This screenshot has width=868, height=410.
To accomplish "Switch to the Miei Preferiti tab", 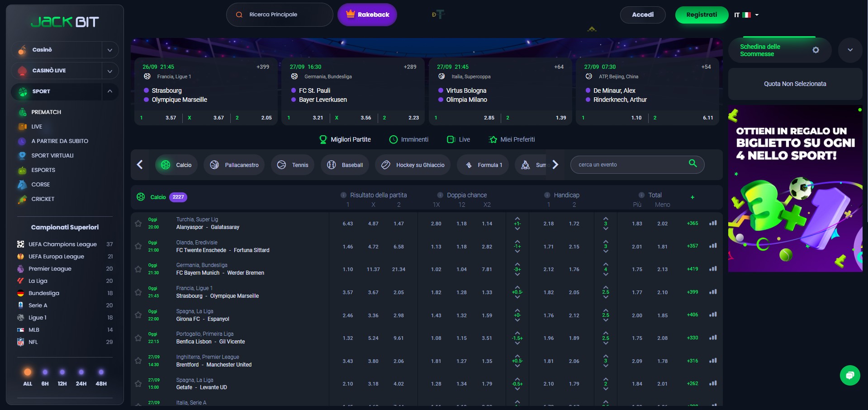I will [512, 139].
